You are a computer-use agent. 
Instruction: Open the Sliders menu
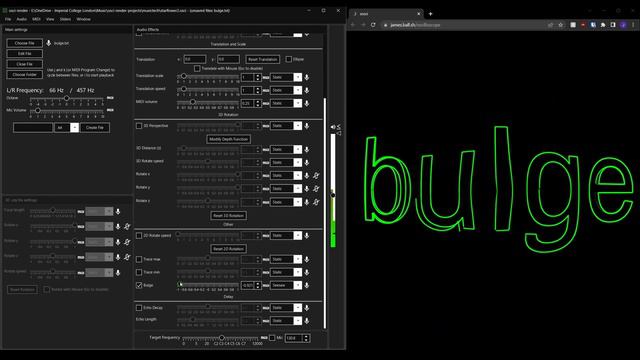click(65, 19)
